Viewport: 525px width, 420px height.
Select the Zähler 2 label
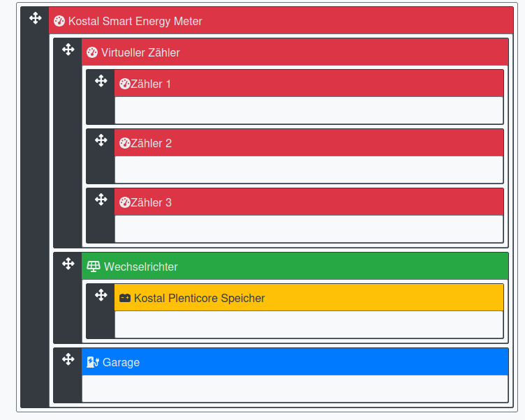(151, 143)
